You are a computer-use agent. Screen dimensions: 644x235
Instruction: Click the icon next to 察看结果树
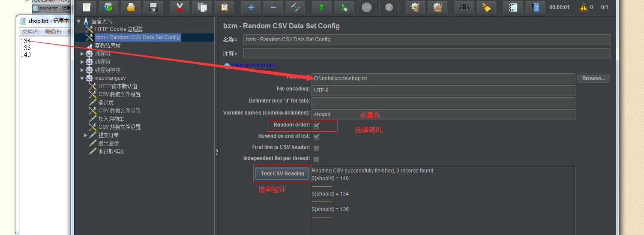click(89, 45)
